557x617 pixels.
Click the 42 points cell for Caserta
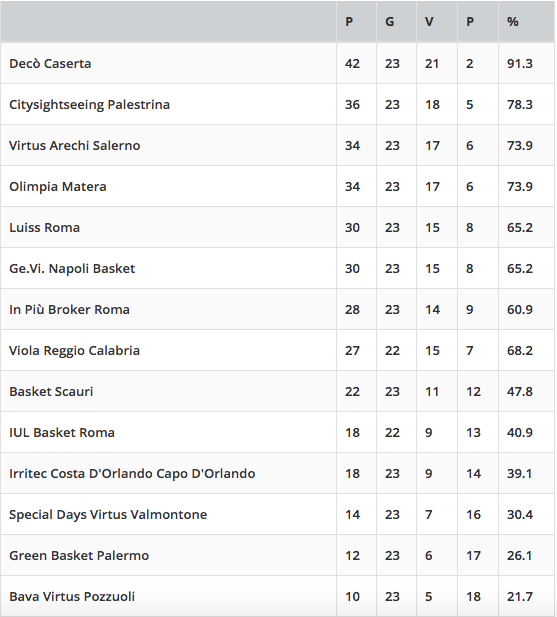coord(352,63)
